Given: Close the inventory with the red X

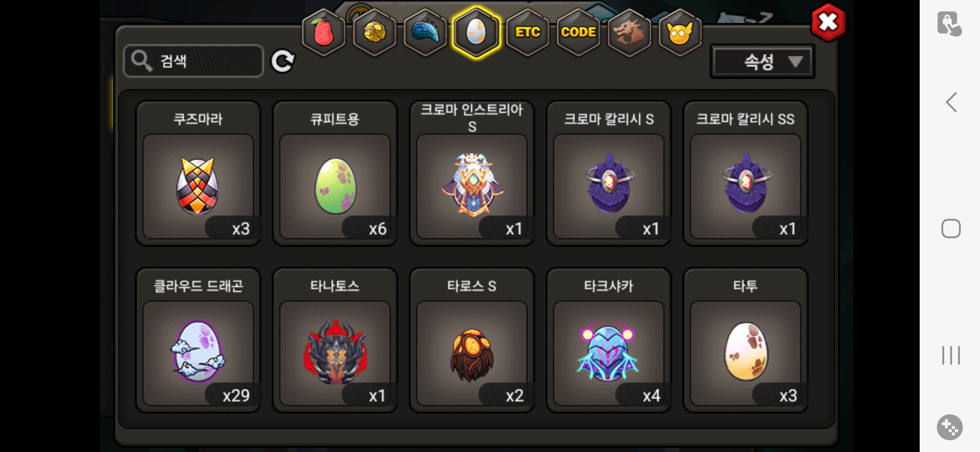Looking at the screenshot, I should point(828,22).
